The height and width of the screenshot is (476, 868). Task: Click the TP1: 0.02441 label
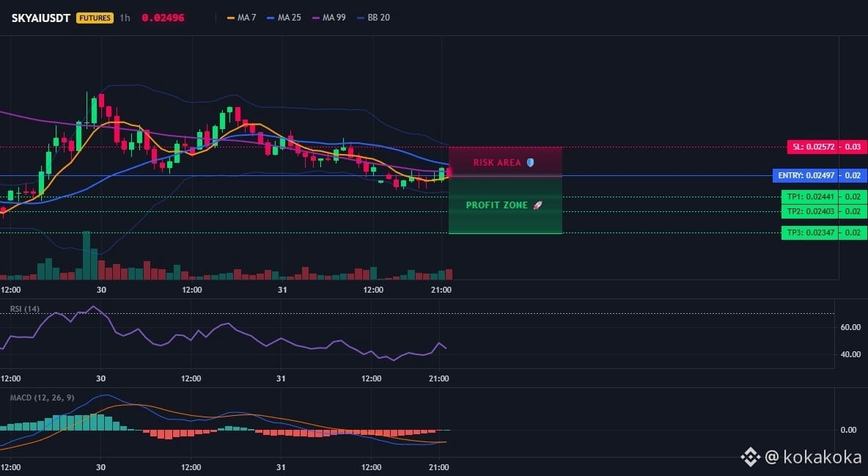pos(810,197)
